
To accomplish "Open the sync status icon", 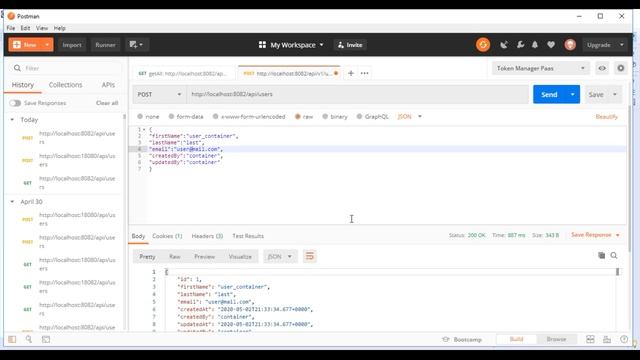I will tap(483, 44).
